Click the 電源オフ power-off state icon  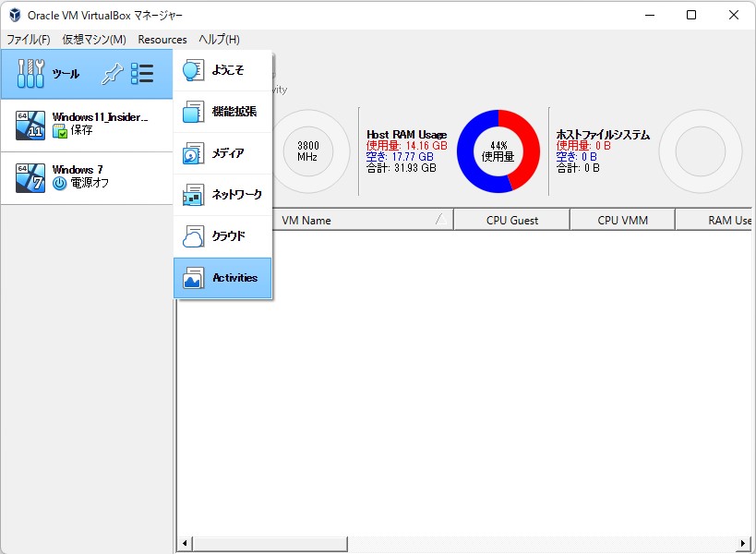59,183
